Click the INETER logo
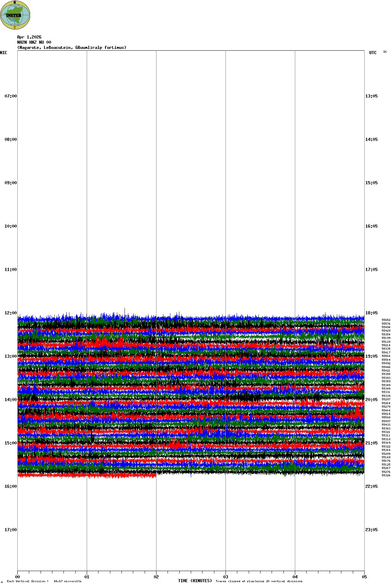392x586 pixels. point(15,15)
